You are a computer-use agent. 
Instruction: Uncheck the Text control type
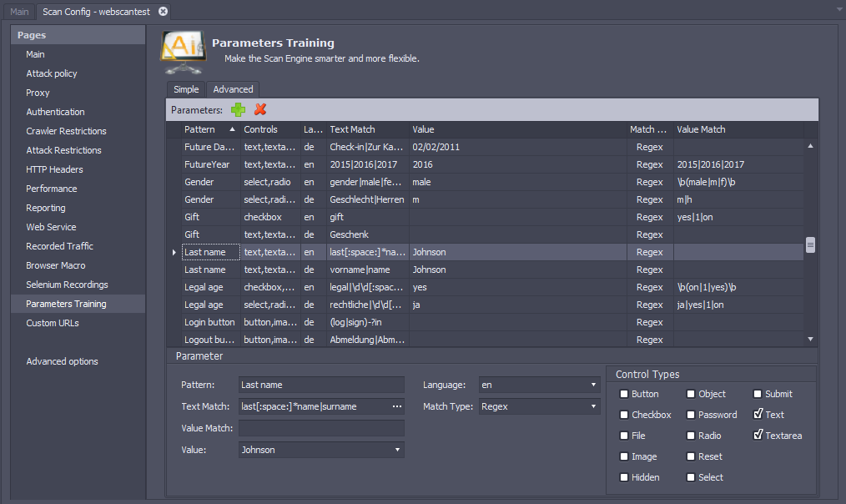(x=758, y=414)
